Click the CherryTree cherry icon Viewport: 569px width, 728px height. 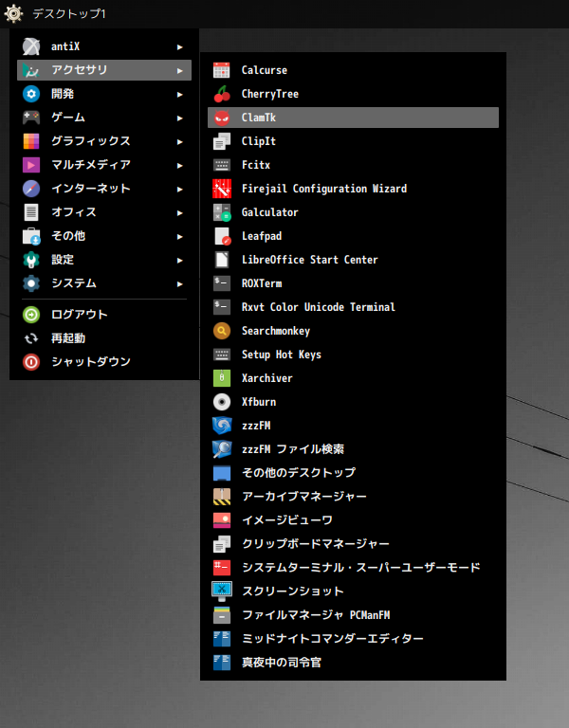222,94
